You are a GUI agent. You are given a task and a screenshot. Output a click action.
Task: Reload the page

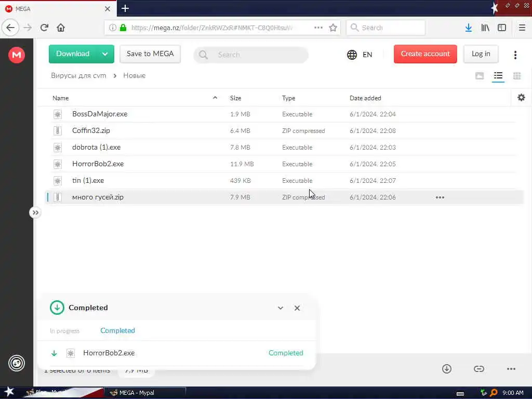click(x=45, y=28)
